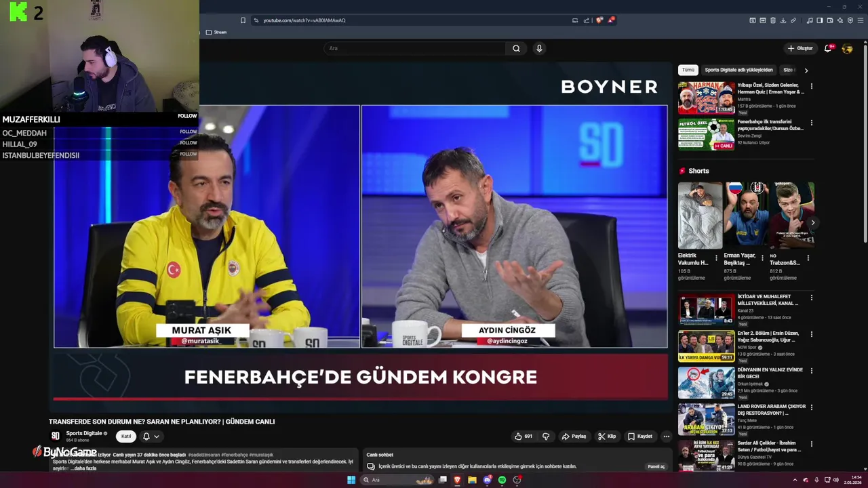The width and height of the screenshot is (868, 488).
Task: Expand description with ...daha fazla
Action: click(x=83, y=468)
